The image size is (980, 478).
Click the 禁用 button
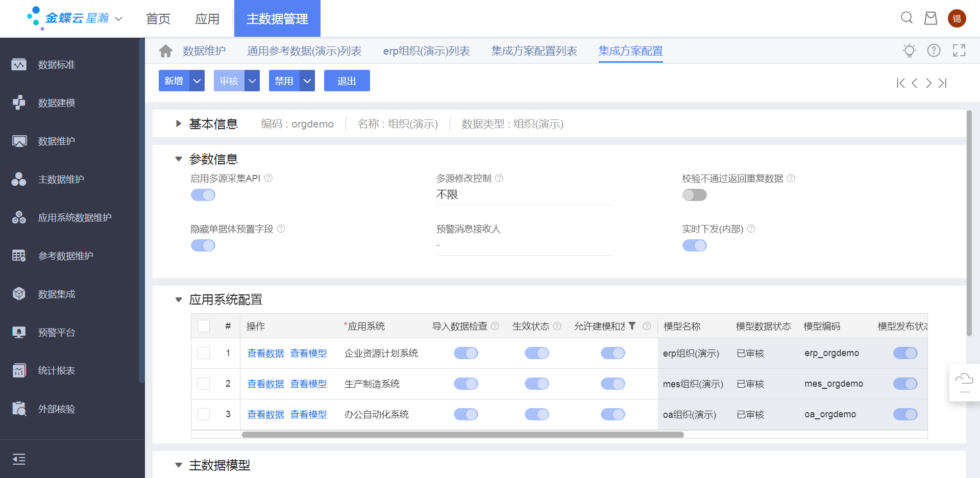pyautogui.click(x=284, y=81)
